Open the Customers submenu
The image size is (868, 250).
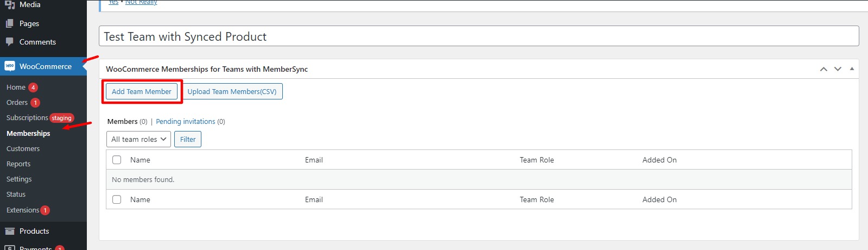click(x=23, y=148)
